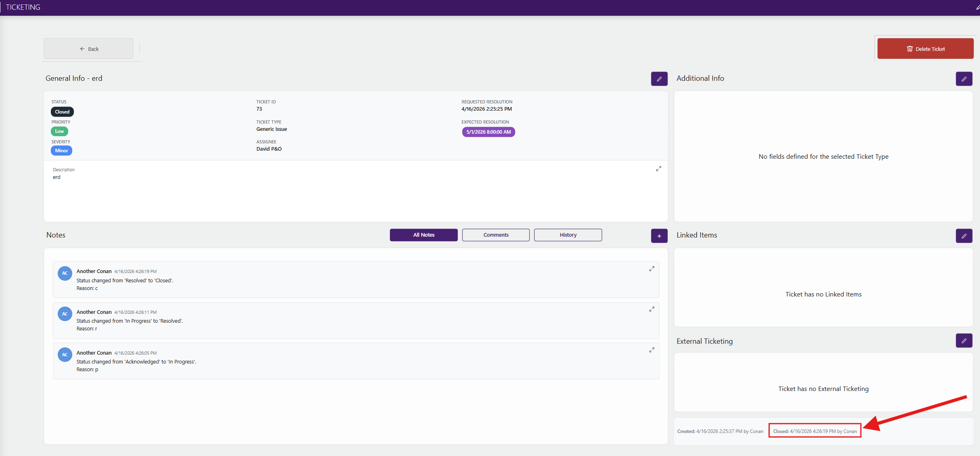Click requested resolution 4/16/2026 2:25:25 PM

487,109
